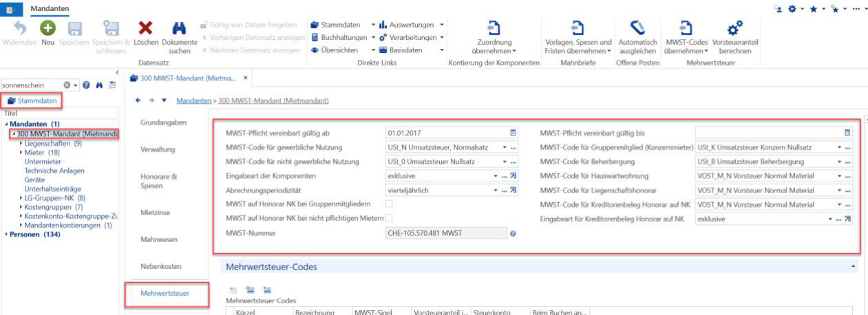The image size is (868, 315).
Task: Open MWST-Code für Hauswartwohnung dropdown
Action: pos(839,176)
